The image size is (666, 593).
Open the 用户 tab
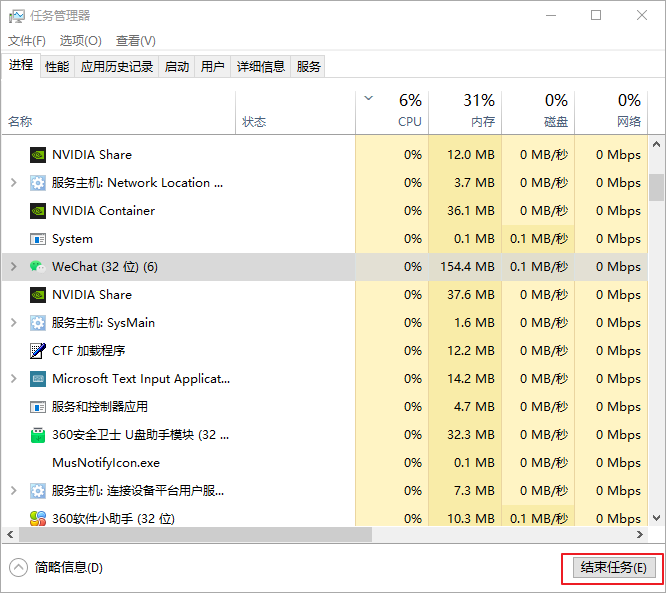pos(212,67)
